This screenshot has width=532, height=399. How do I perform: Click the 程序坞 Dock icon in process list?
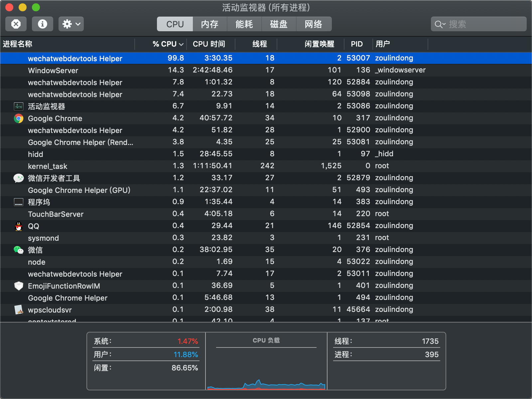pyautogui.click(x=19, y=202)
